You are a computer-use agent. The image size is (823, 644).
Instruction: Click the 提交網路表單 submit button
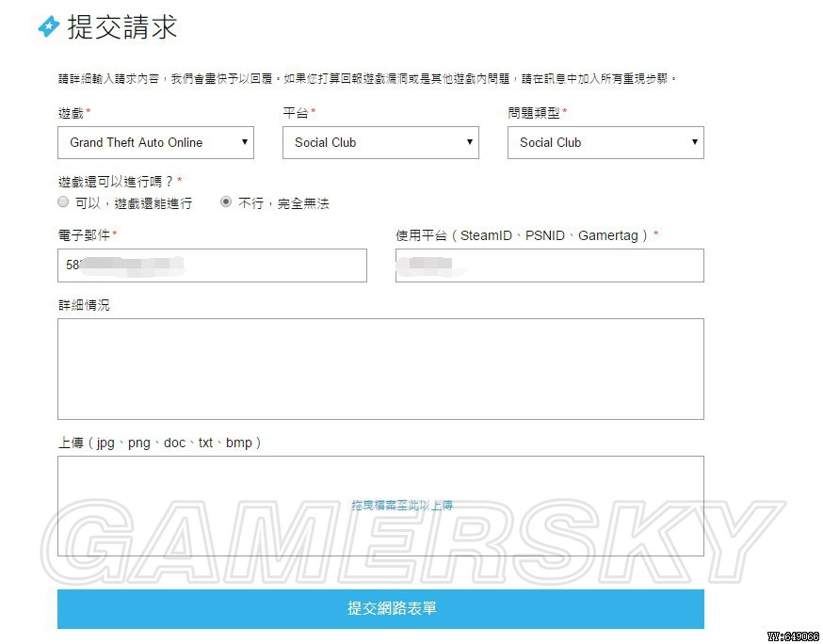(x=380, y=609)
